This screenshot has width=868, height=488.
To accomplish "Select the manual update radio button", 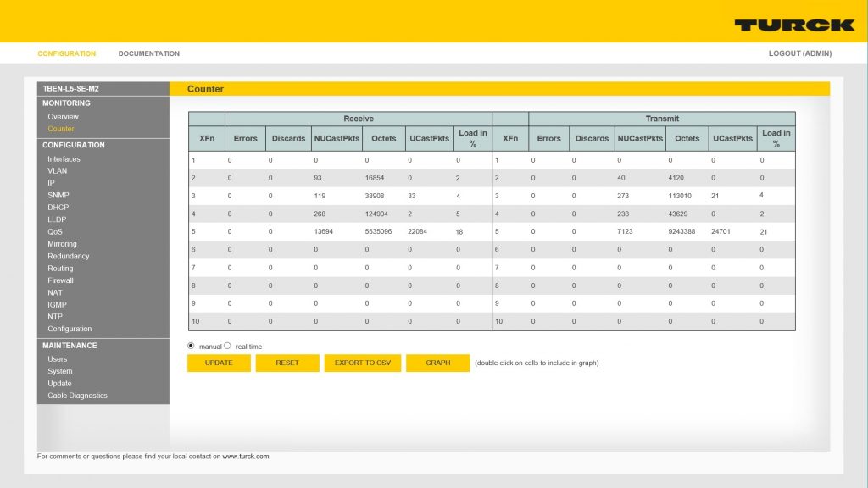I will [191, 346].
